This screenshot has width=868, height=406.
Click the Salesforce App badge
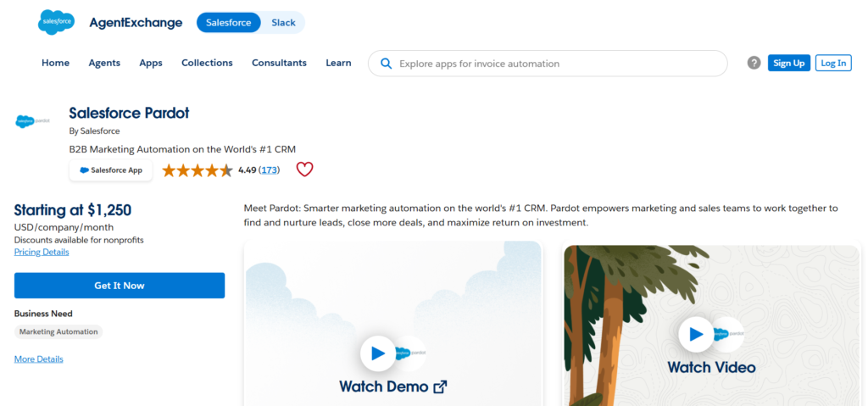pos(111,170)
